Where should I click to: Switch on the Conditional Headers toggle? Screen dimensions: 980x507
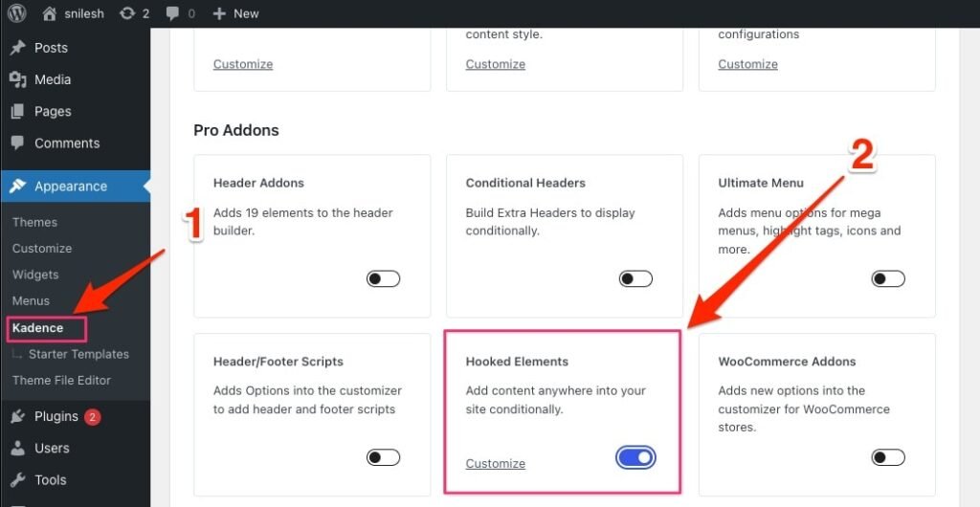coord(635,278)
